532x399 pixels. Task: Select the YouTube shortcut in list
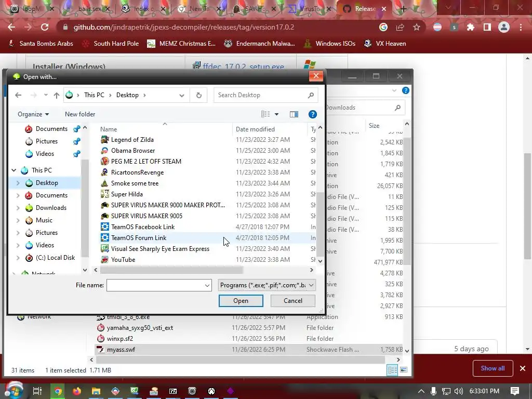pyautogui.click(x=123, y=260)
